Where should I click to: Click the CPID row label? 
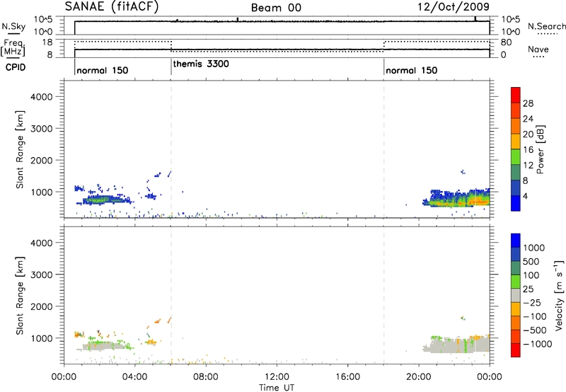pyautogui.click(x=16, y=67)
